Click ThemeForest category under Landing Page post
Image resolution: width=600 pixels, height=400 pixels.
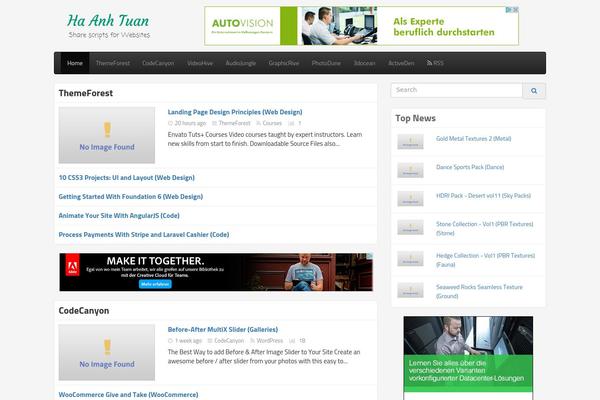(234, 123)
